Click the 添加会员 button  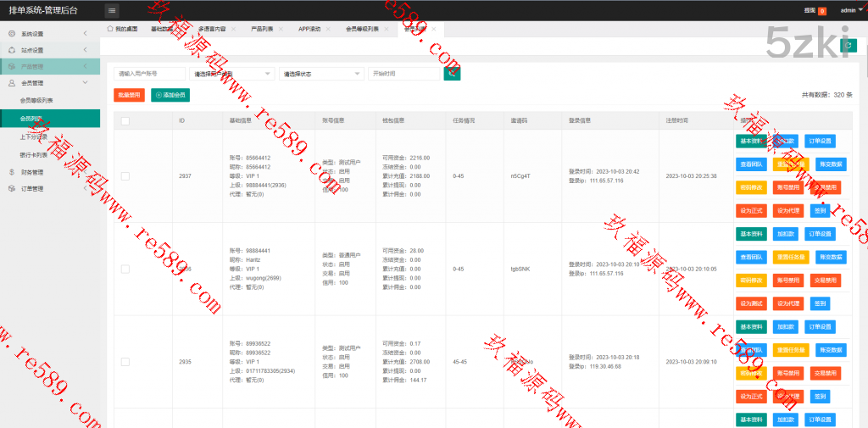click(170, 95)
